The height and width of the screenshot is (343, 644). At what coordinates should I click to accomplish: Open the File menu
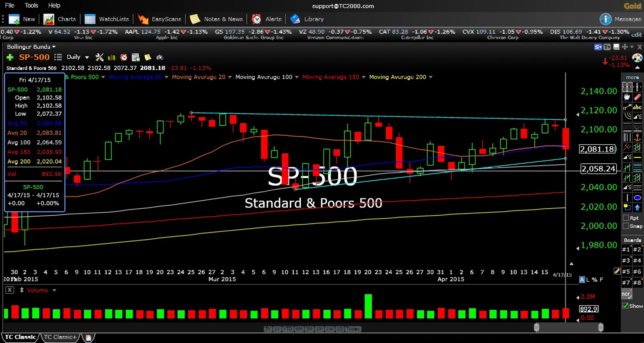[9, 5]
